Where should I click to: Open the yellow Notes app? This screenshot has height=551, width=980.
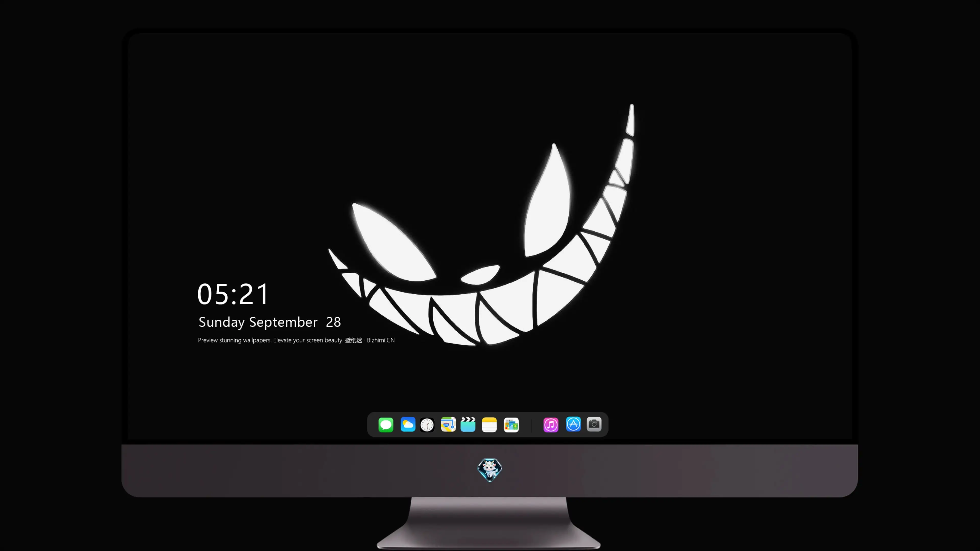(489, 425)
